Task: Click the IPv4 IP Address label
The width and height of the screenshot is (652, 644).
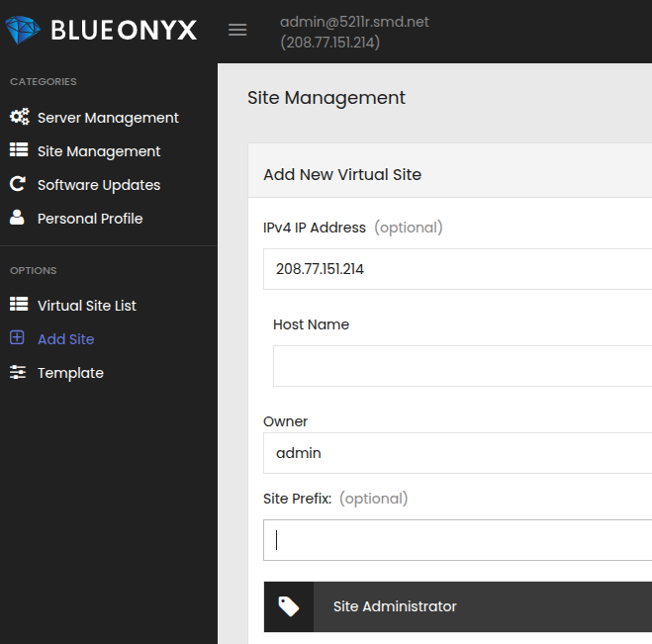Action: tap(315, 228)
